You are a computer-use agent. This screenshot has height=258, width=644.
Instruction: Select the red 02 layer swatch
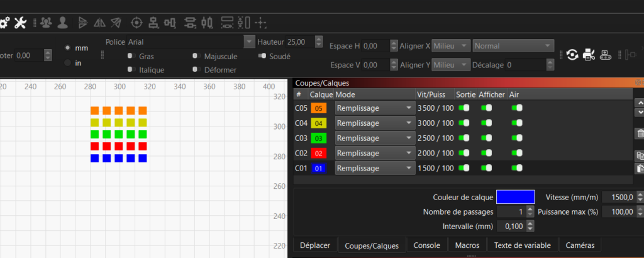[x=318, y=154]
